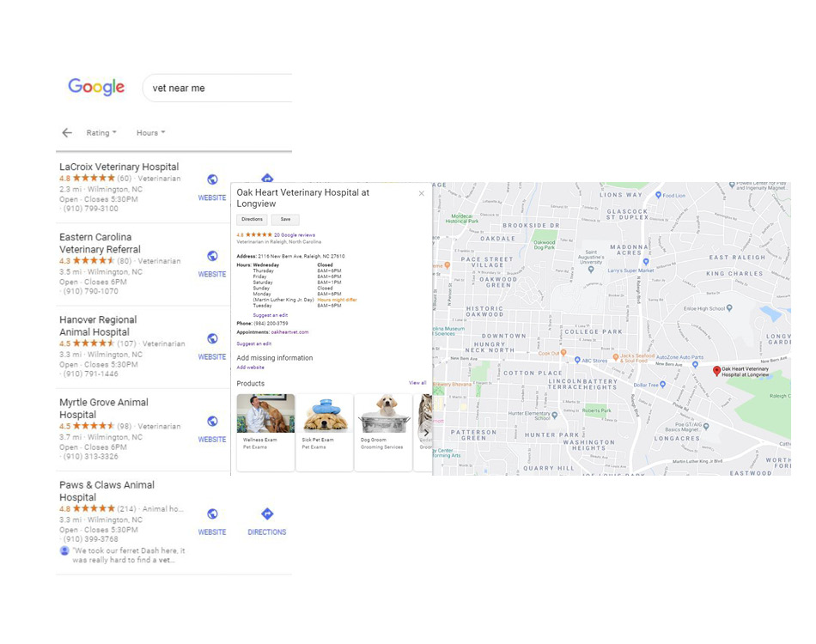Select the Dollar Tree map pin
The height and width of the screenshot is (644, 816).
click(662, 385)
